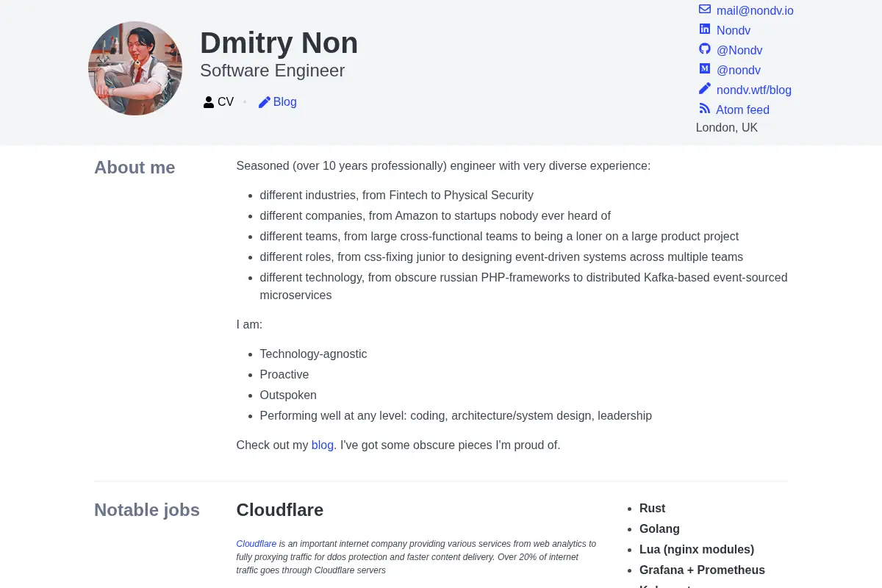Click the LinkedIn logo icon
The image size is (882, 588).
[705, 29]
